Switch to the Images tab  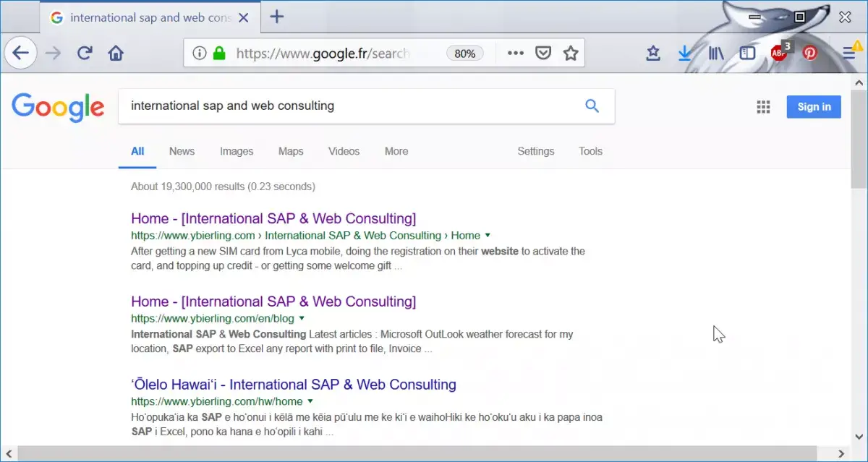point(237,151)
